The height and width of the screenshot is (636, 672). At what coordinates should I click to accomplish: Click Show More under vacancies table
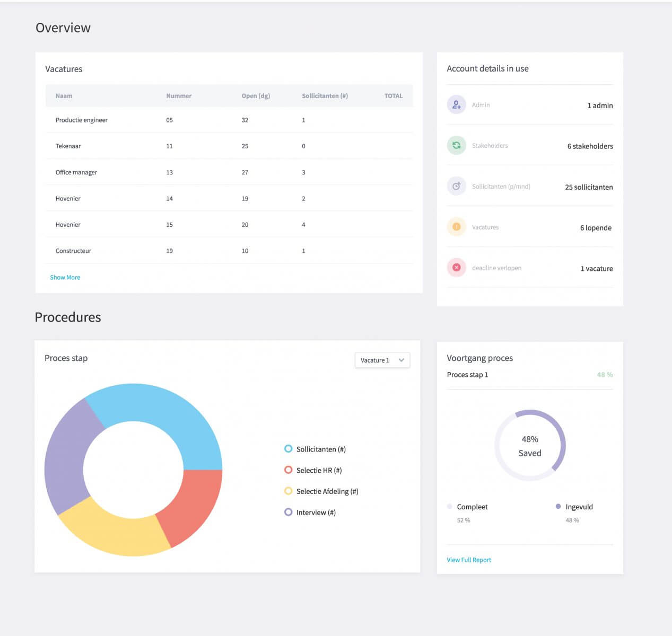65,277
